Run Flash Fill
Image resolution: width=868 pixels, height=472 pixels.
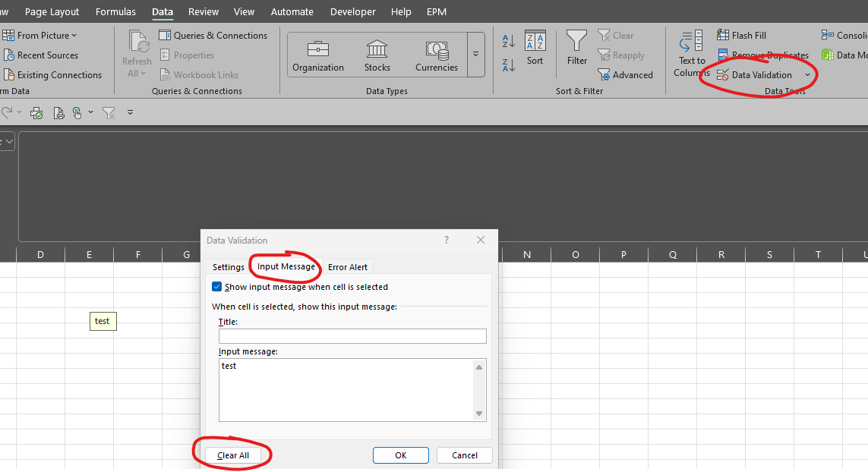point(742,36)
